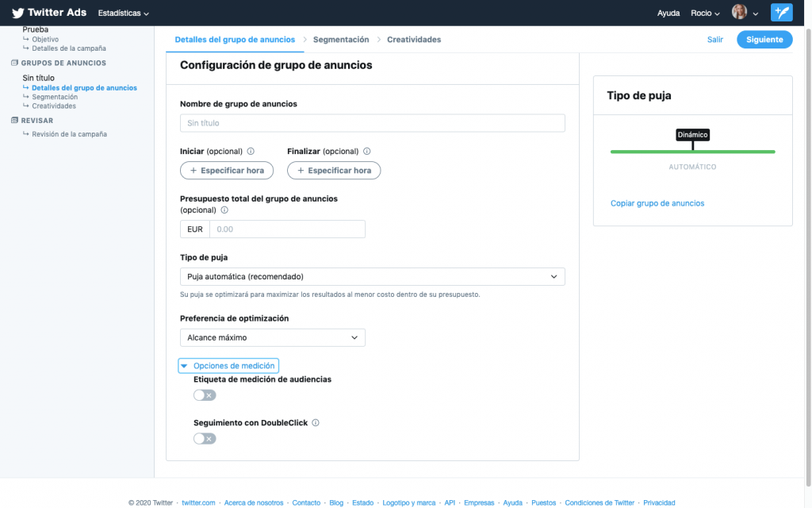Enable Etiqueta de medición de audiencias

pos(205,394)
